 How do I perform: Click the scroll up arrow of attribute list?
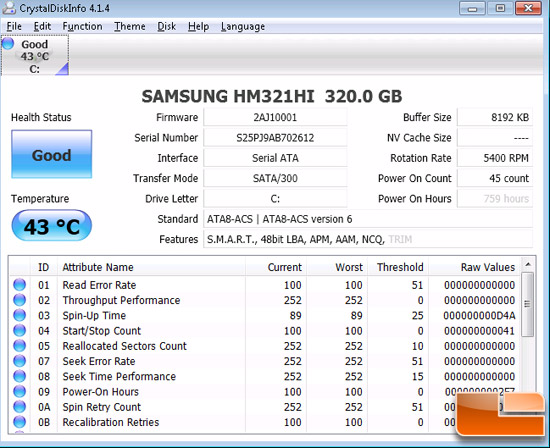pyautogui.click(x=528, y=264)
